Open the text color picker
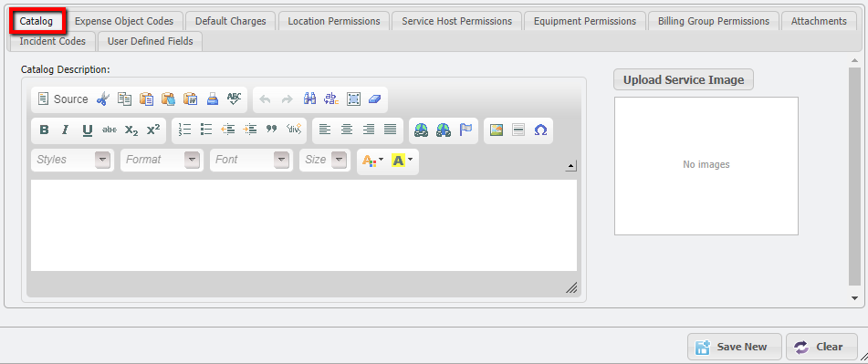The height and width of the screenshot is (364, 868). point(372,161)
